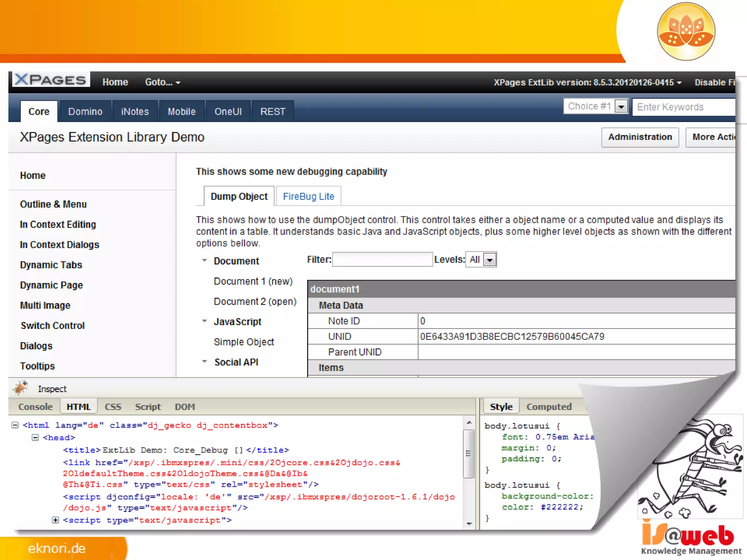Click the HTML panel scrollbar down arrow
747x560 pixels.
[469, 524]
